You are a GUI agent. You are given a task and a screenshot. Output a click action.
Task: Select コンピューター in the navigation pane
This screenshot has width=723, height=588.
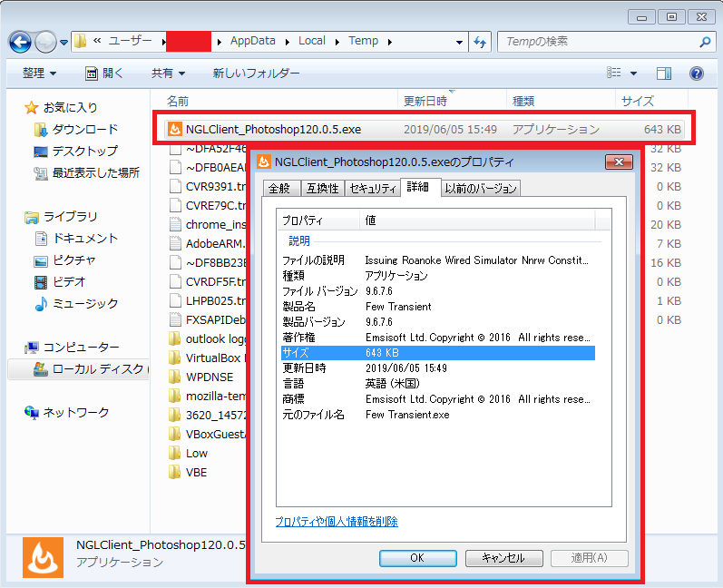pyautogui.click(x=73, y=348)
